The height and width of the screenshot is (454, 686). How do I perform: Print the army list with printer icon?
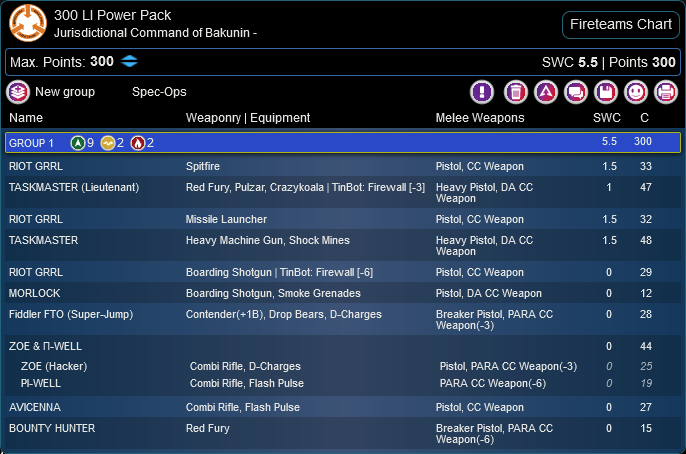tap(665, 92)
